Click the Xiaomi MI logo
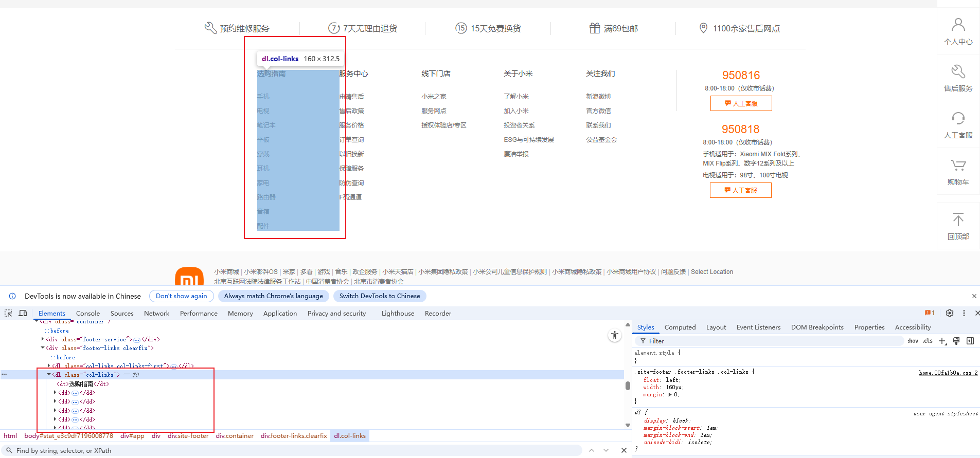980x458 pixels. pyautogui.click(x=189, y=277)
